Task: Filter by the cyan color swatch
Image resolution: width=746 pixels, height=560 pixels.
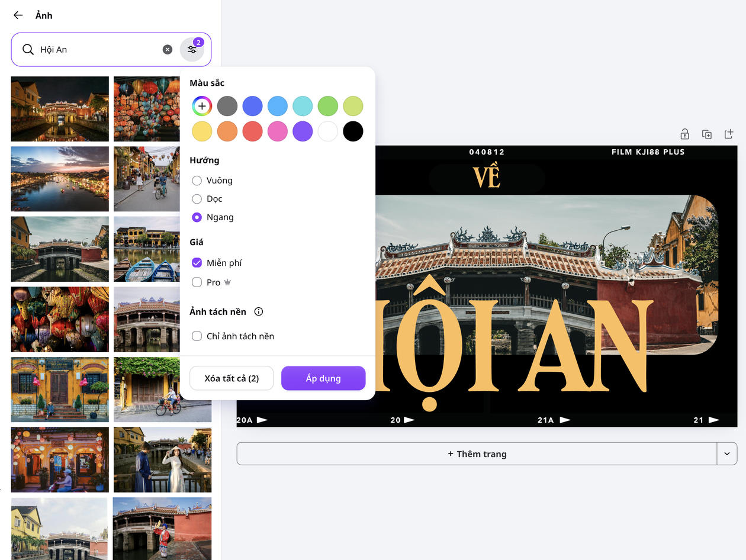Action: [303, 106]
